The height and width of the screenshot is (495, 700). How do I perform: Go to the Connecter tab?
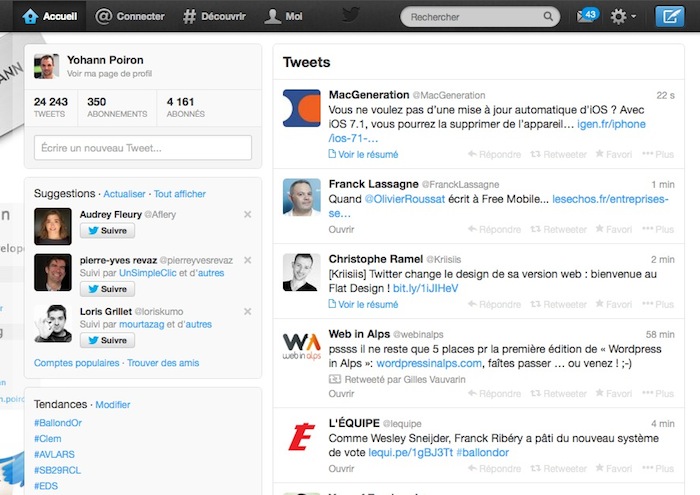pyautogui.click(x=130, y=17)
